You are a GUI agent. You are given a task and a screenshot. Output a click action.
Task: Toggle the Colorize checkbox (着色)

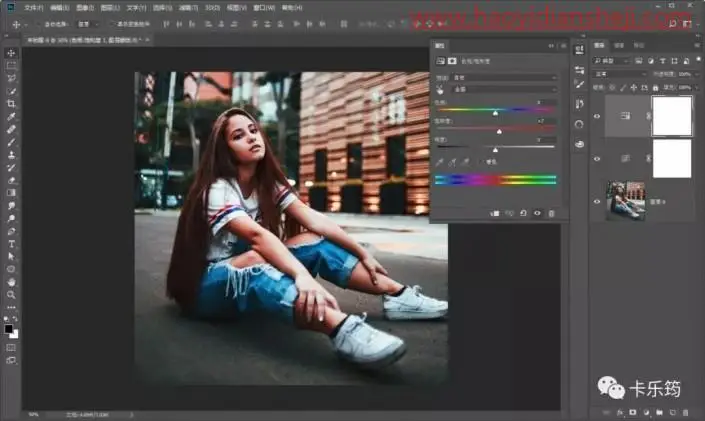click(x=482, y=162)
